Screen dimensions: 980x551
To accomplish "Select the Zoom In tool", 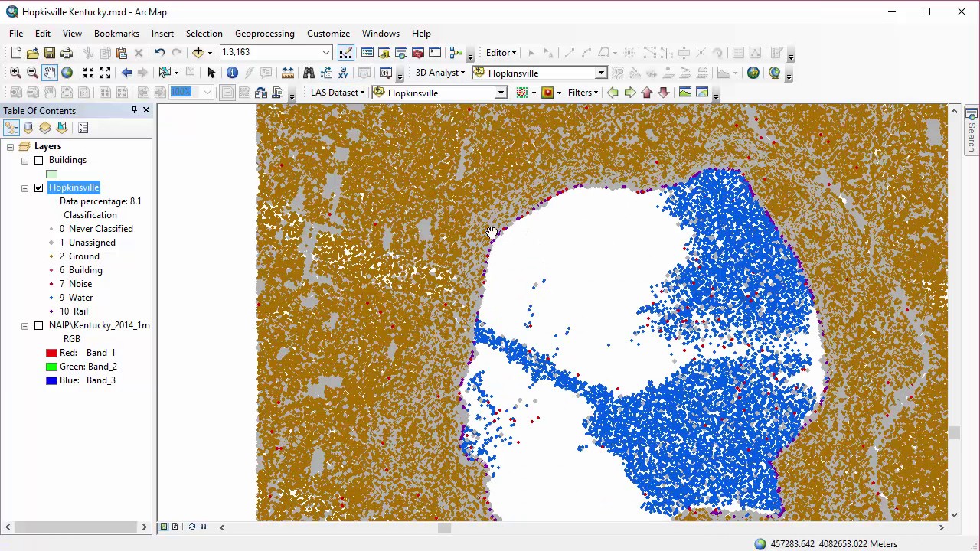I will coord(15,72).
